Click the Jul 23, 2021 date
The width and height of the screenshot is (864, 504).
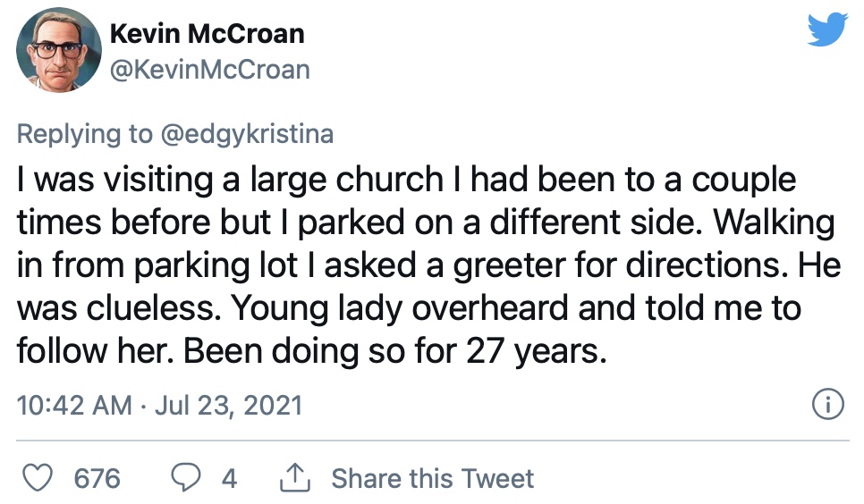point(229,406)
